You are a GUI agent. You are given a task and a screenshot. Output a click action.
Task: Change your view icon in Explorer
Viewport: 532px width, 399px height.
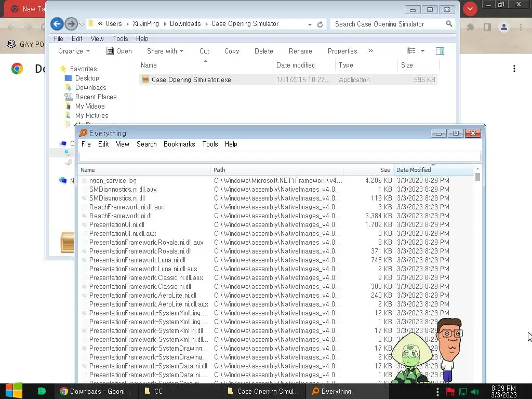tap(411, 51)
